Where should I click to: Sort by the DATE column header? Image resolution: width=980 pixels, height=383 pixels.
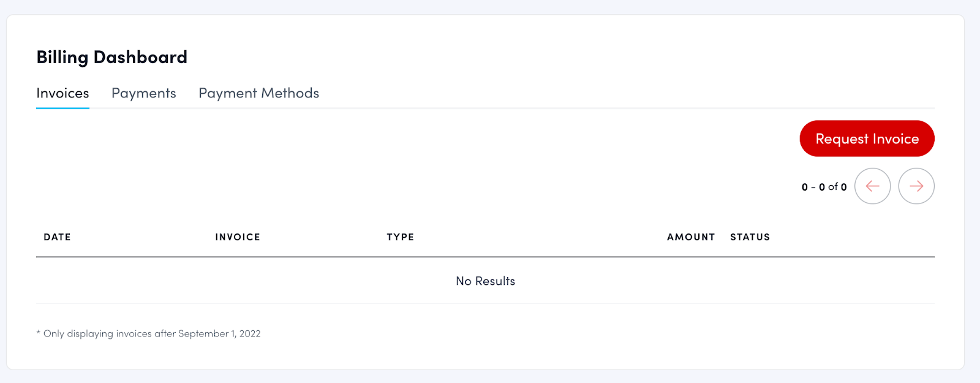[x=57, y=237]
